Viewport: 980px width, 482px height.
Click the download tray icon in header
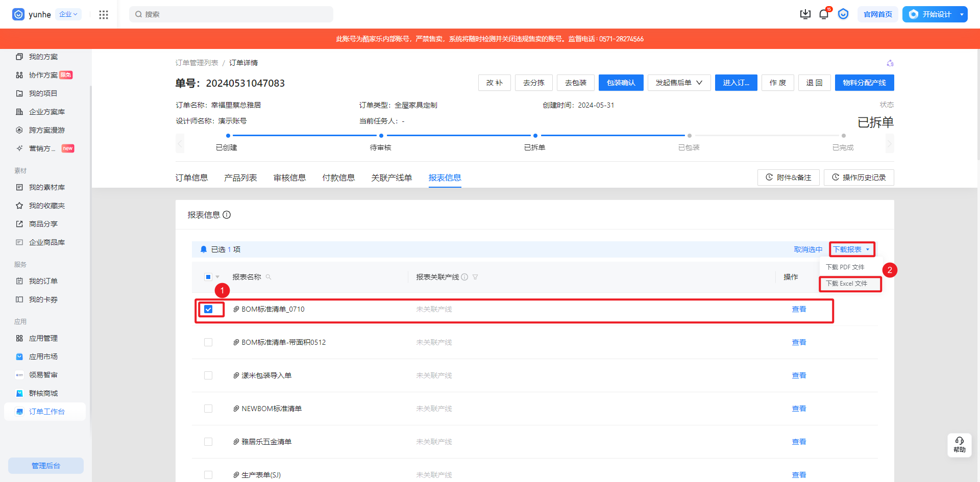pyautogui.click(x=805, y=14)
